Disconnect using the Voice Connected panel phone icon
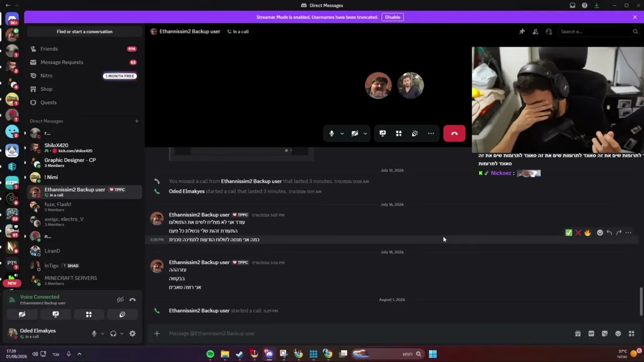This screenshot has width=644, height=362. (132, 300)
